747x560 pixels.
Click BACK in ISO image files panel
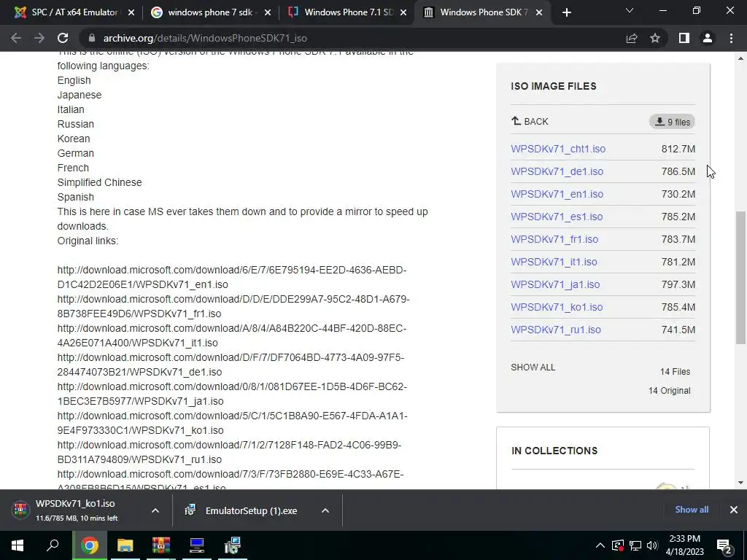point(530,122)
